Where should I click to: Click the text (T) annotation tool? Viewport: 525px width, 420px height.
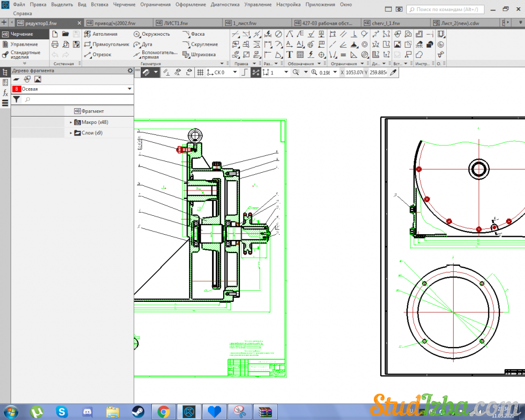289,55
